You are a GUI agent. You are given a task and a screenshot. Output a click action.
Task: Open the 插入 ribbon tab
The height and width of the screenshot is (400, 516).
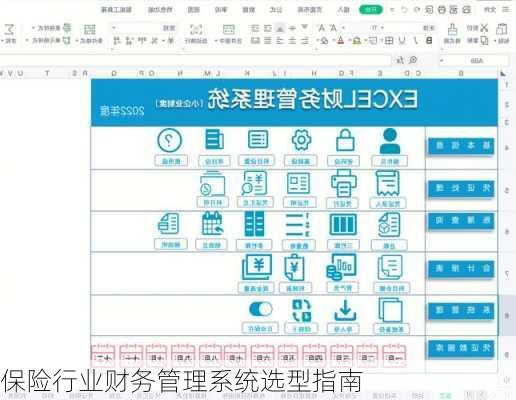coord(344,10)
